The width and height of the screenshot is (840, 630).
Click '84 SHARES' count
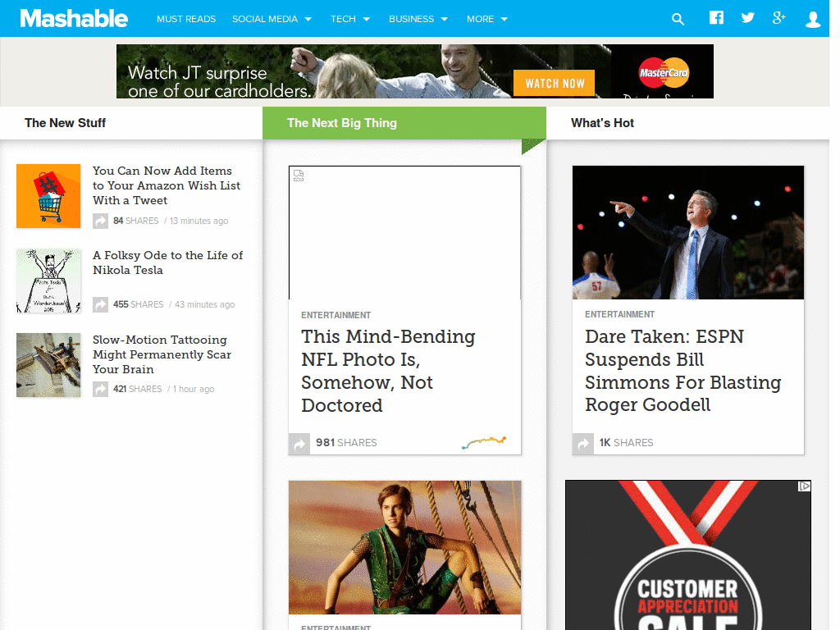135,221
